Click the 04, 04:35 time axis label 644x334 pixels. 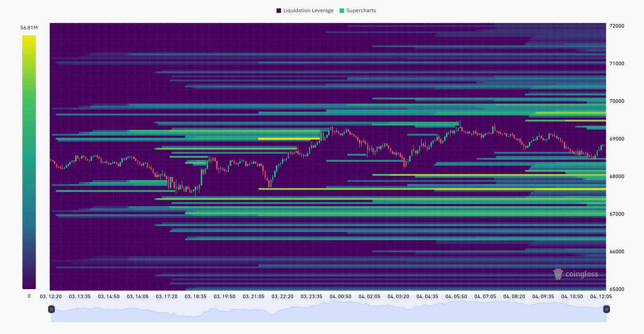coord(427,296)
